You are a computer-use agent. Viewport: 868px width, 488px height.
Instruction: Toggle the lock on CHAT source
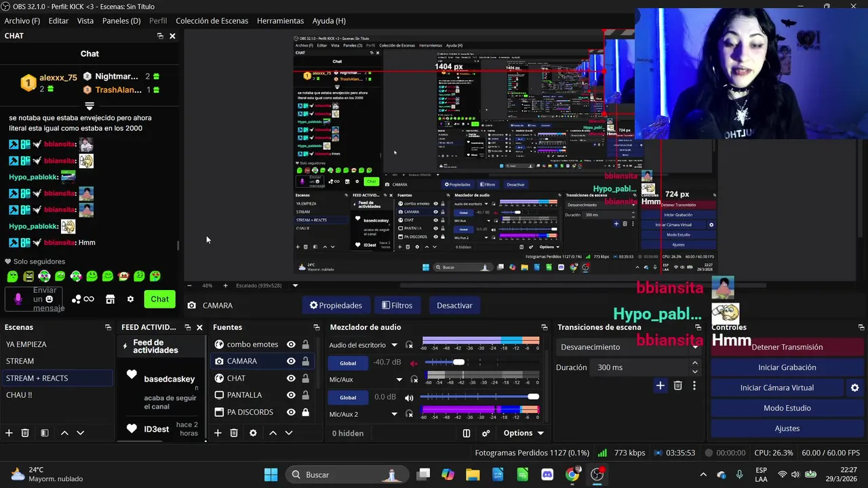tap(305, 378)
